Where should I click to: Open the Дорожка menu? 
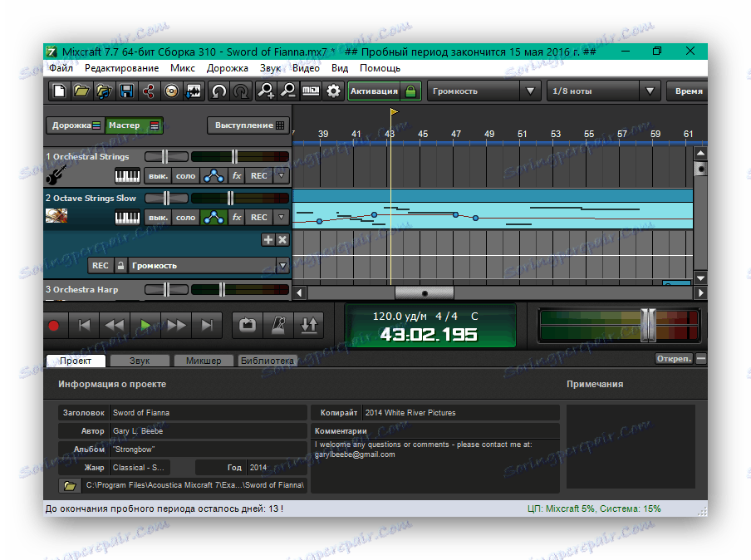click(x=228, y=68)
